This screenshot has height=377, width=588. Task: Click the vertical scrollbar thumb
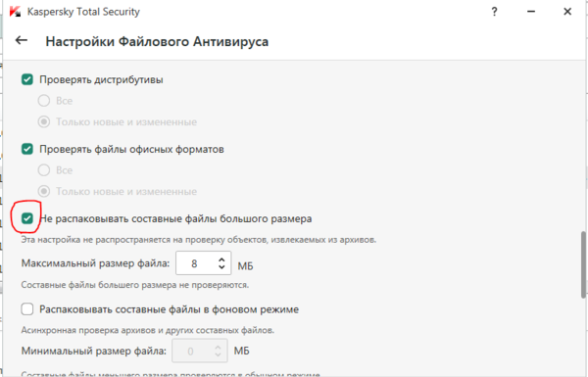[583, 264]
